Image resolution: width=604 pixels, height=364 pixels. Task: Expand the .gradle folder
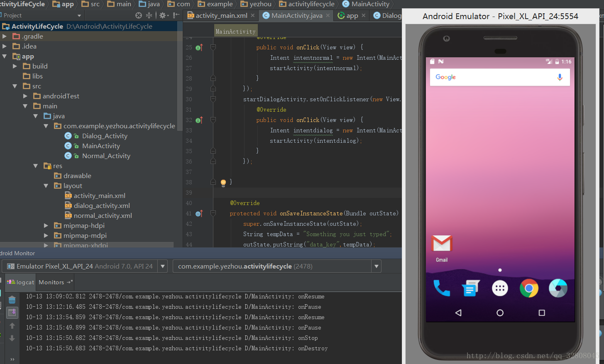(x=5, y=36)
